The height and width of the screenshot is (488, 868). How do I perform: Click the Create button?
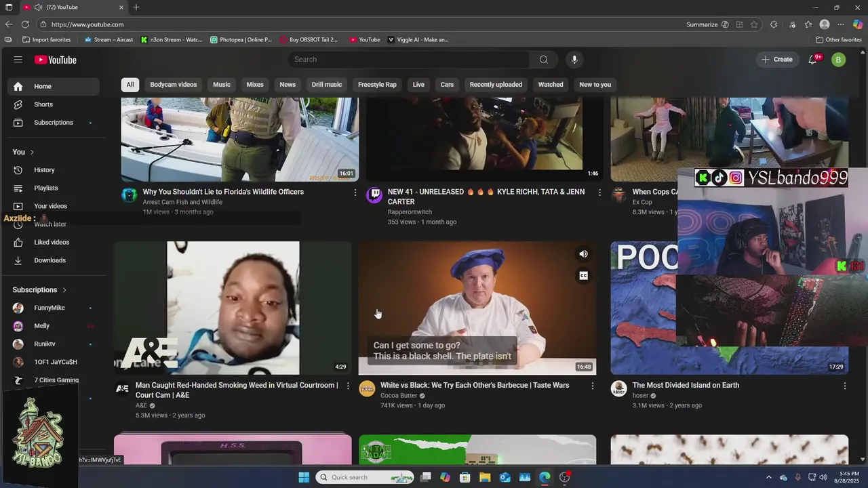[x=776, y=60]
